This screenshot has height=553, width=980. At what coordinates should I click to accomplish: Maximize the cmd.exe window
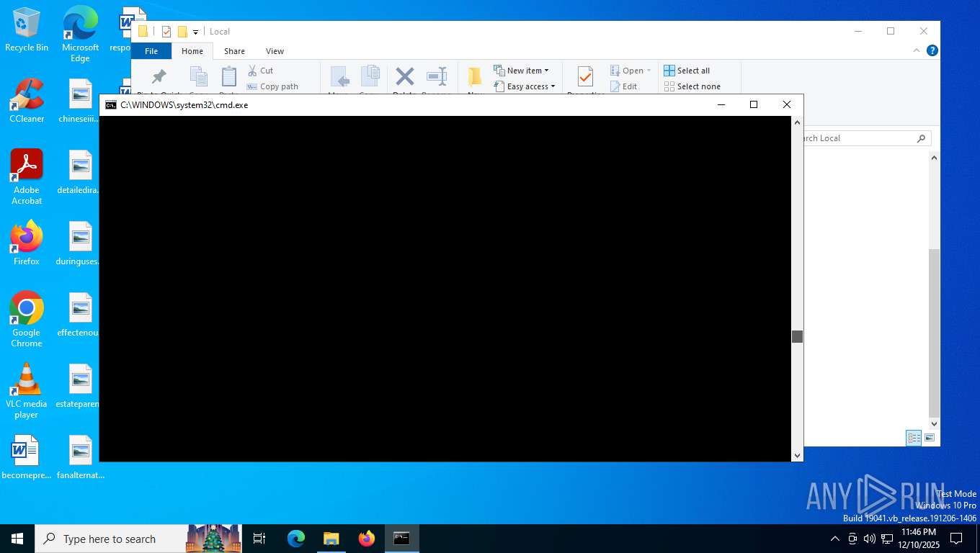pos(754,104)
